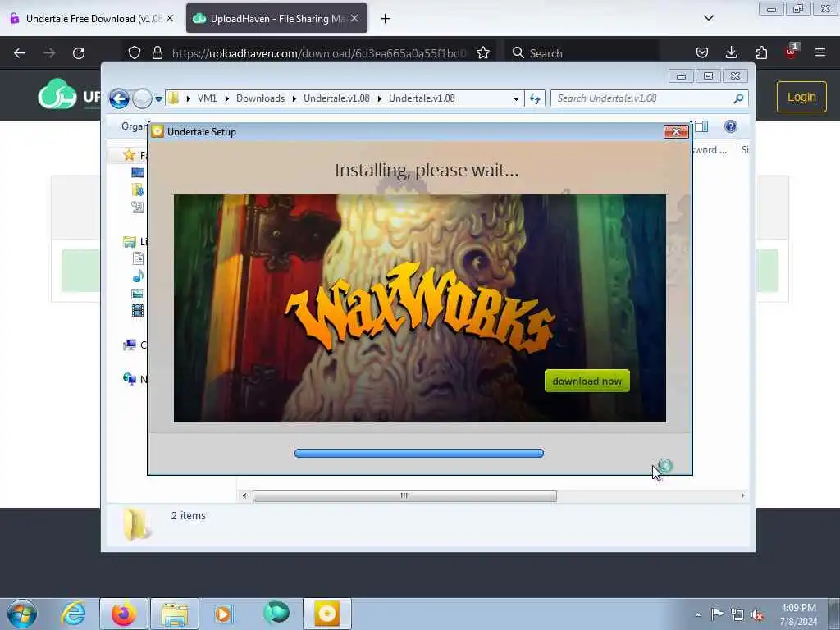Launch Internet Explorer from taskbar
This screenshot has width=840, height=630.
pyautogui.click(x=73, y=614)
